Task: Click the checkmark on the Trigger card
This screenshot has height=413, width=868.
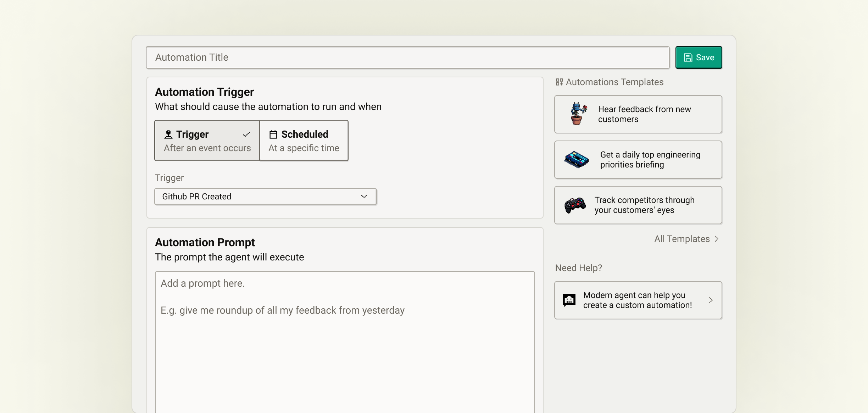Action: tap(246, 134)
